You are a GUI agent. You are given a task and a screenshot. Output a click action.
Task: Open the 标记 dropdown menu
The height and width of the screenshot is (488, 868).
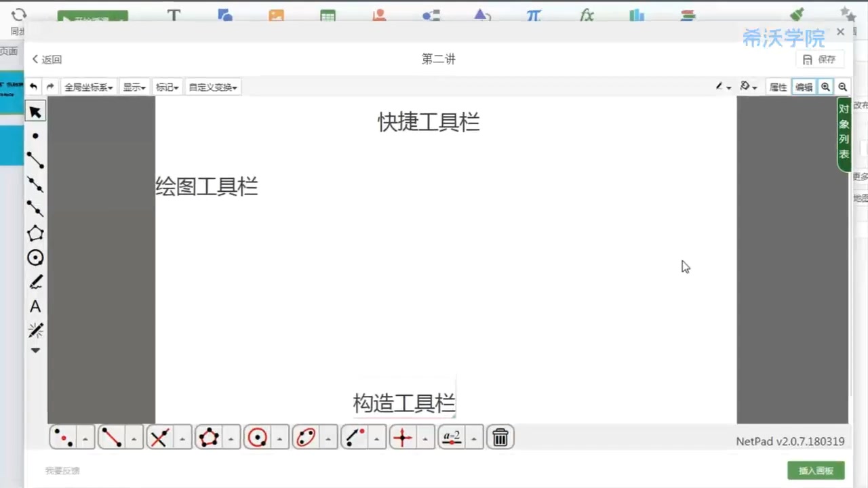[x=167, y=87]
